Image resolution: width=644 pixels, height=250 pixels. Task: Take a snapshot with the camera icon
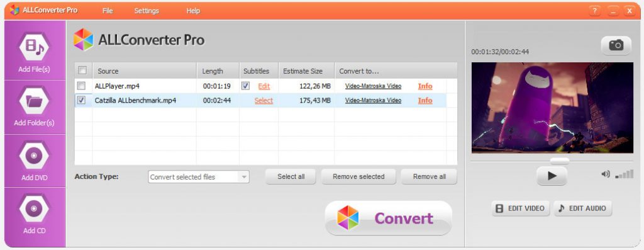pos(616,45)
